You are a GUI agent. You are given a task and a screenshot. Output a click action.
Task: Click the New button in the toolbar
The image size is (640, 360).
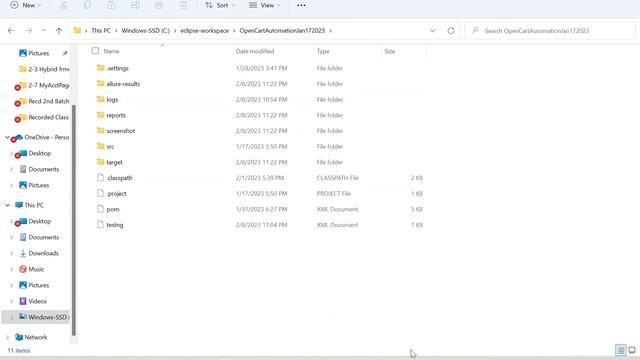pyautogui.click(x=25, y=5)
